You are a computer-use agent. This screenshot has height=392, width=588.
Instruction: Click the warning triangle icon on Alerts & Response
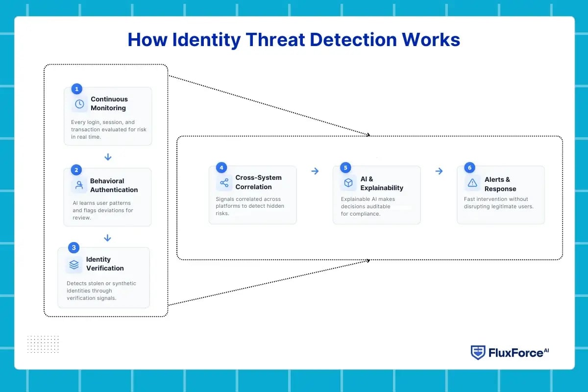pyautogui.click(x=472, y=182)
